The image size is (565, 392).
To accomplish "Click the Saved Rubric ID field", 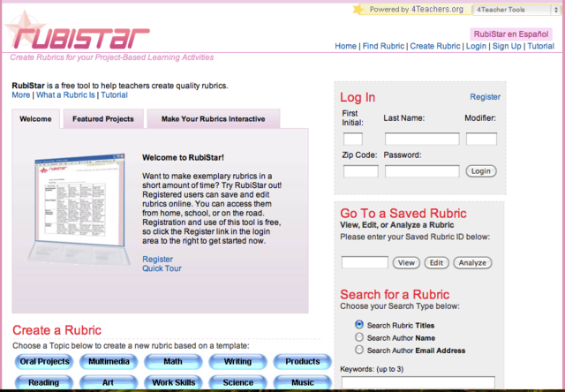I will 365,262.
